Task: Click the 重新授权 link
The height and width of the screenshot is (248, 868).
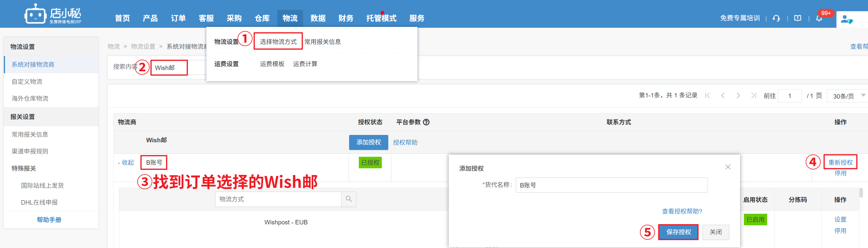Action: 840,162
